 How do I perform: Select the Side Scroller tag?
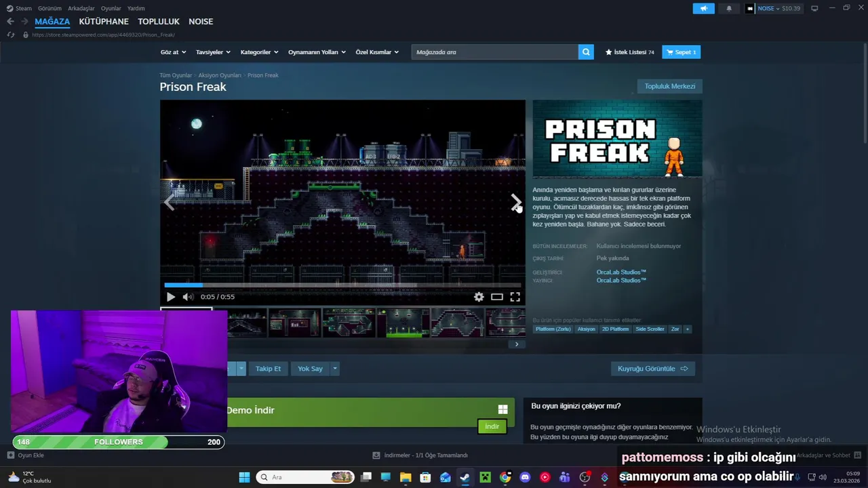650,329
